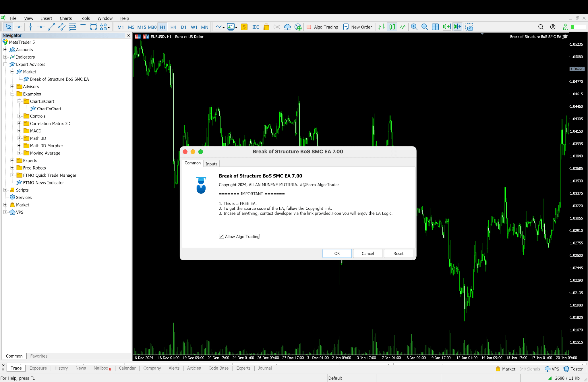This screenshot has width=588, height=382.
Task: Toggle chart auto scroll to end
Action: tap(447, 27)
